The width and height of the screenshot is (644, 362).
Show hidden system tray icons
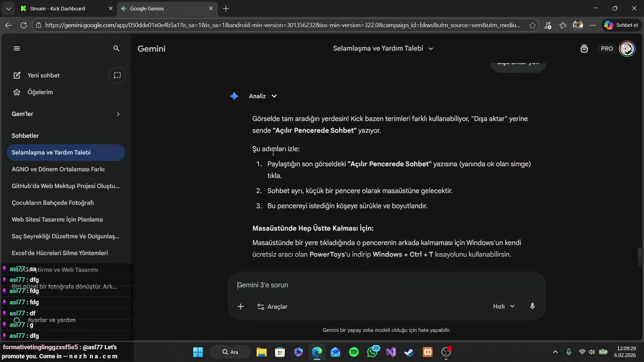(x=555, y=352)
